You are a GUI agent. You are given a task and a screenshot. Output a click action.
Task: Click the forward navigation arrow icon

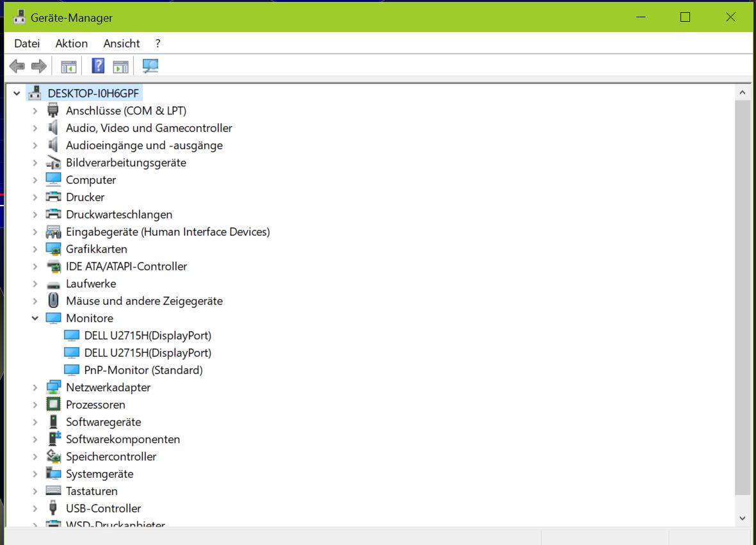38,65
